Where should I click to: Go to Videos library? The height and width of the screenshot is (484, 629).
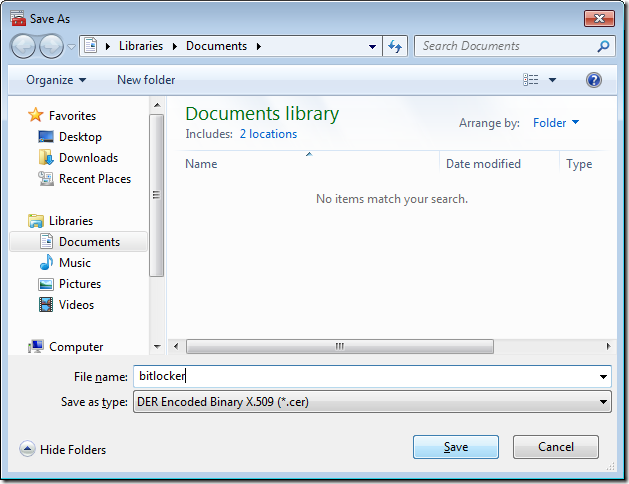(76, 305)
